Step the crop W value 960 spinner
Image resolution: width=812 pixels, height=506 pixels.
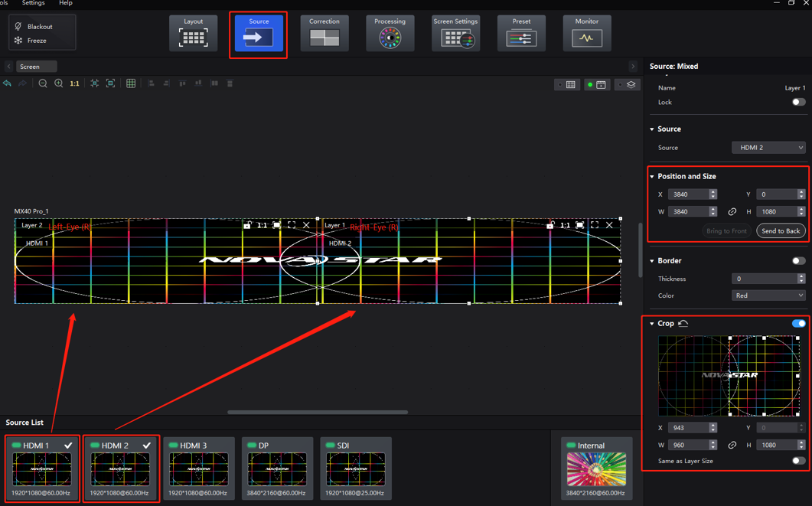pyautogui.click(x=713, y=445)
